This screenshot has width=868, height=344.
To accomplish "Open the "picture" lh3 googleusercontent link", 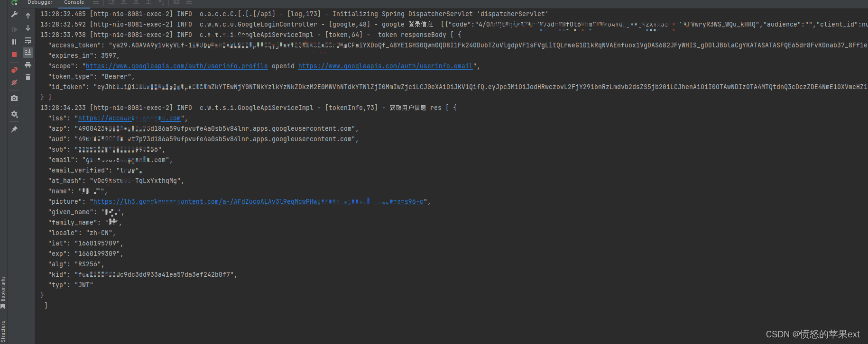I will pos(258,201).
